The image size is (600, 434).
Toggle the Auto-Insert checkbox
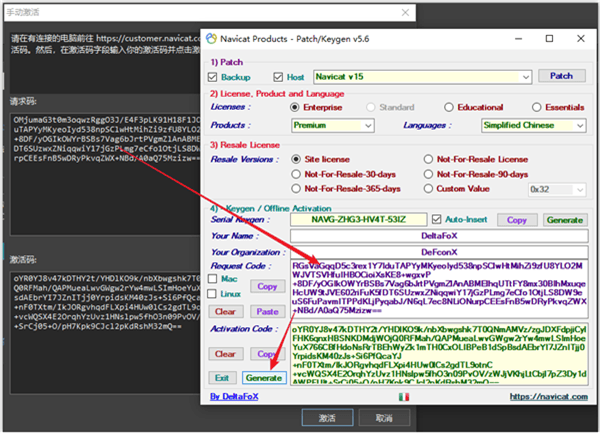(438, 219)
